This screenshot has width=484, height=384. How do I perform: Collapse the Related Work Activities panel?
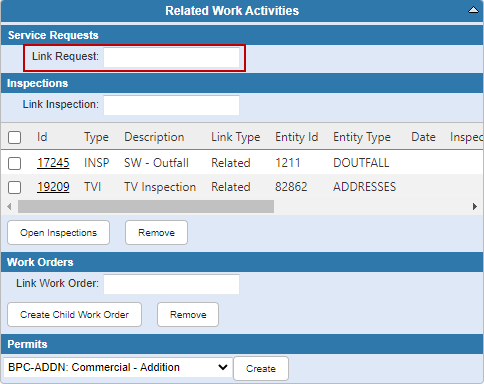pos(473,10)
